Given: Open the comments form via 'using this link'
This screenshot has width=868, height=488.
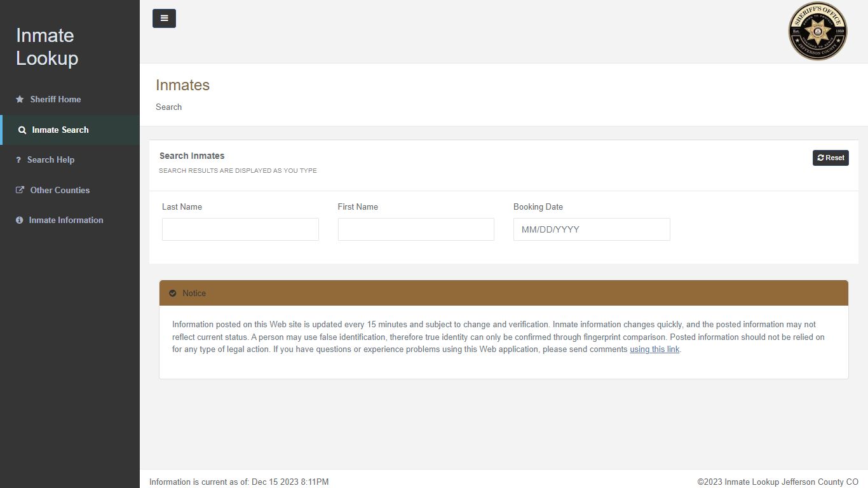Looking at the screenshot, I should [x=654, y=349].
